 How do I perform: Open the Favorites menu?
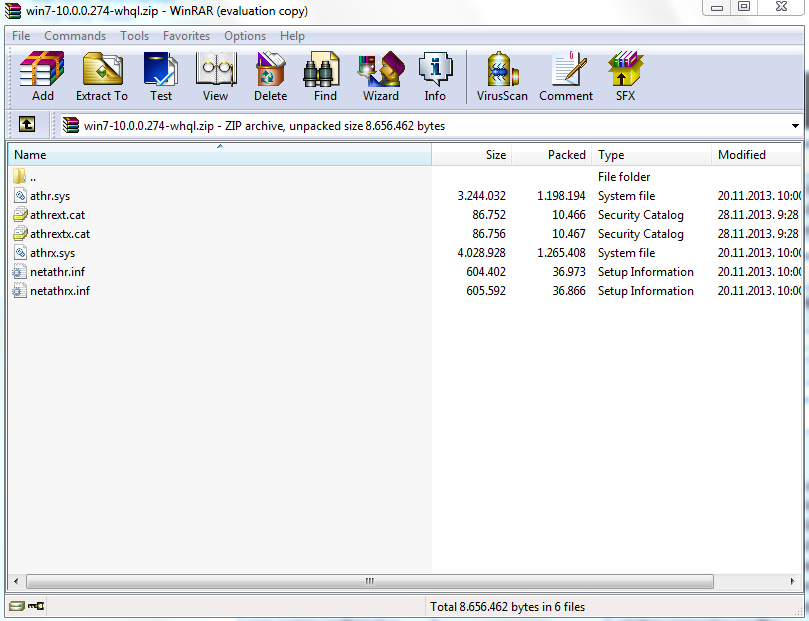click(186, 36)
